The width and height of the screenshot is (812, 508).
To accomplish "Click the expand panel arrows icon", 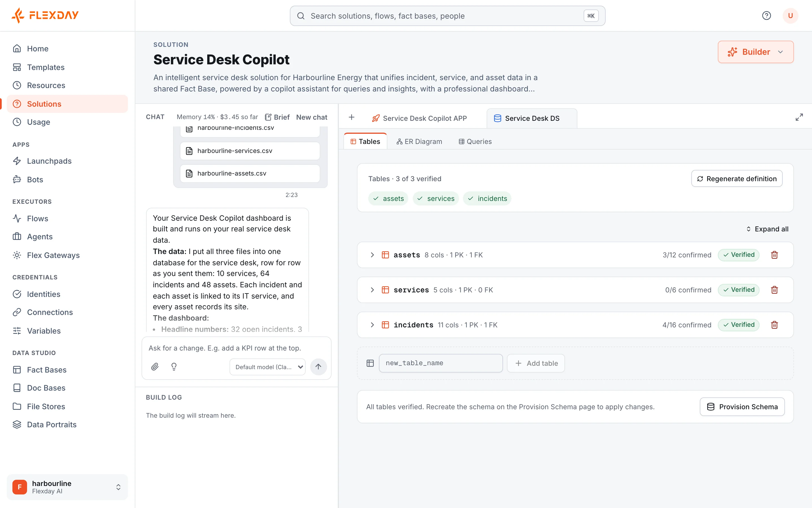I will [x=799, y=117].
